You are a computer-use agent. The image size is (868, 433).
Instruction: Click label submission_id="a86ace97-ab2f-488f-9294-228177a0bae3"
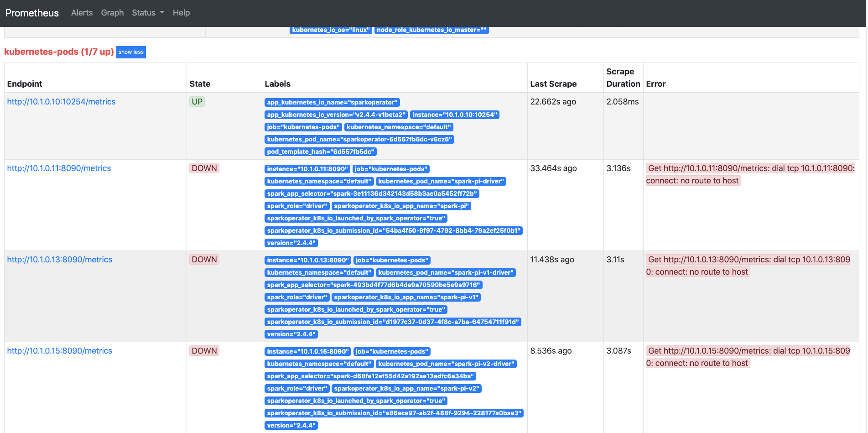(394, 413)
